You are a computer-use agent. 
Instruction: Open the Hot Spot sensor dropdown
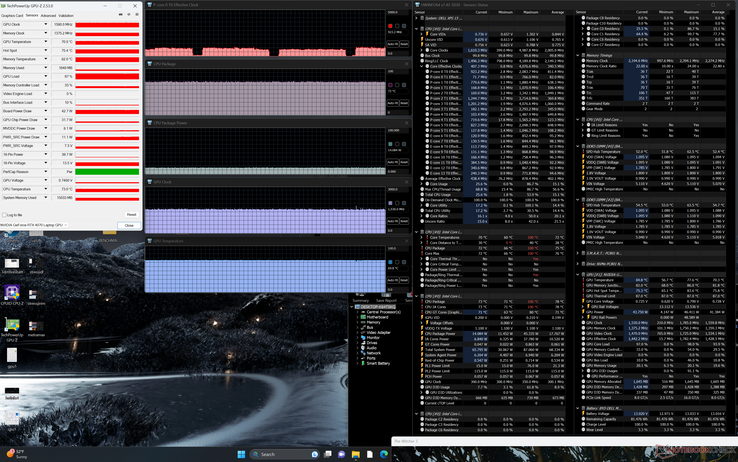click(x=46, y=50)
